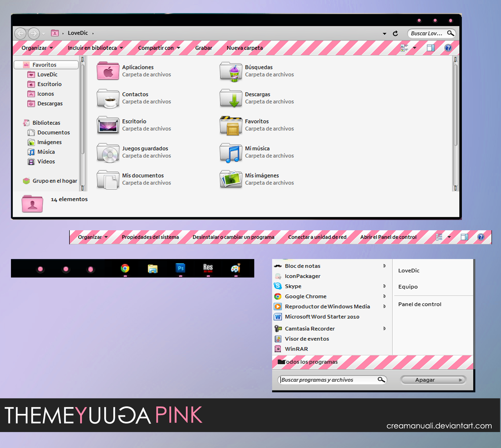Open the Paint palette taskbar icon
The image size is (501, 448).
click(x=235, y=268)
